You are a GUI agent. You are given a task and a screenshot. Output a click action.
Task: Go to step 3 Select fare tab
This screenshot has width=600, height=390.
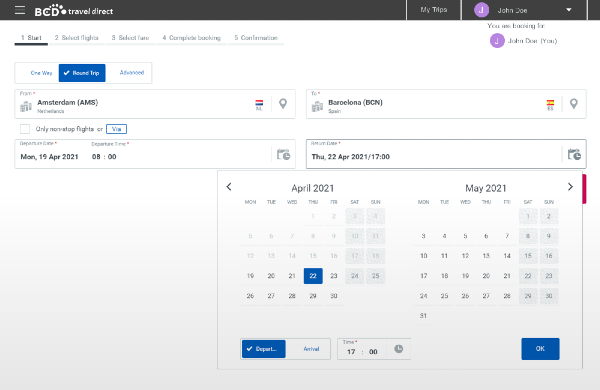click(x=130, y=38)
